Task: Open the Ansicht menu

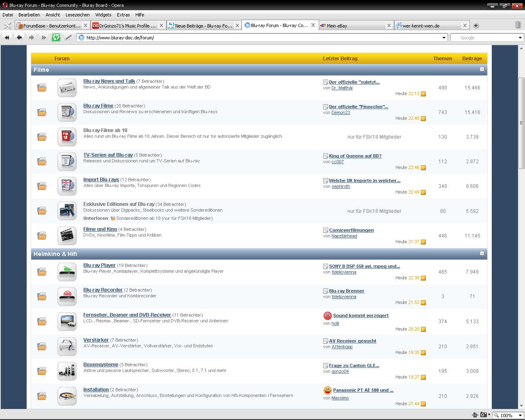Action: (x=53, y=15)
